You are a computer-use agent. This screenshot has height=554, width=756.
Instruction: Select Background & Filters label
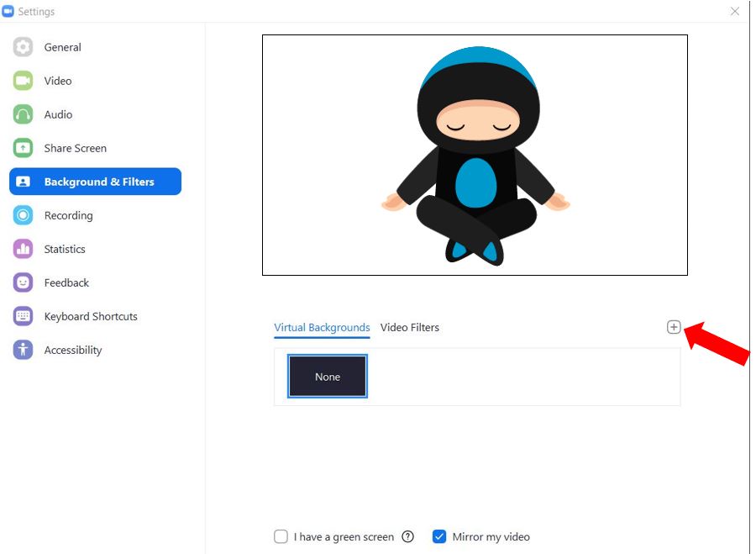coord(99,182)
